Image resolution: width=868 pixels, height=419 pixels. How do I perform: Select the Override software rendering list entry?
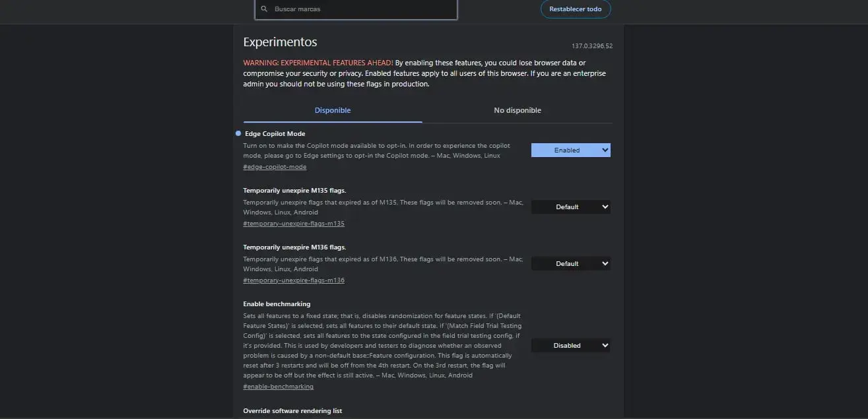(292, 410)
